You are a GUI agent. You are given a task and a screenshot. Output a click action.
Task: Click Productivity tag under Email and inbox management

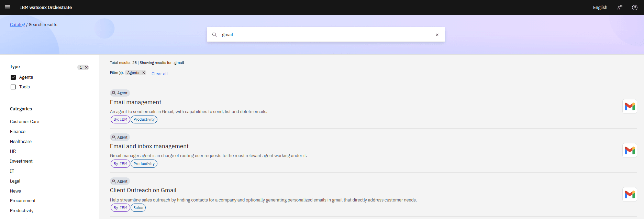(x=144, y=164)
